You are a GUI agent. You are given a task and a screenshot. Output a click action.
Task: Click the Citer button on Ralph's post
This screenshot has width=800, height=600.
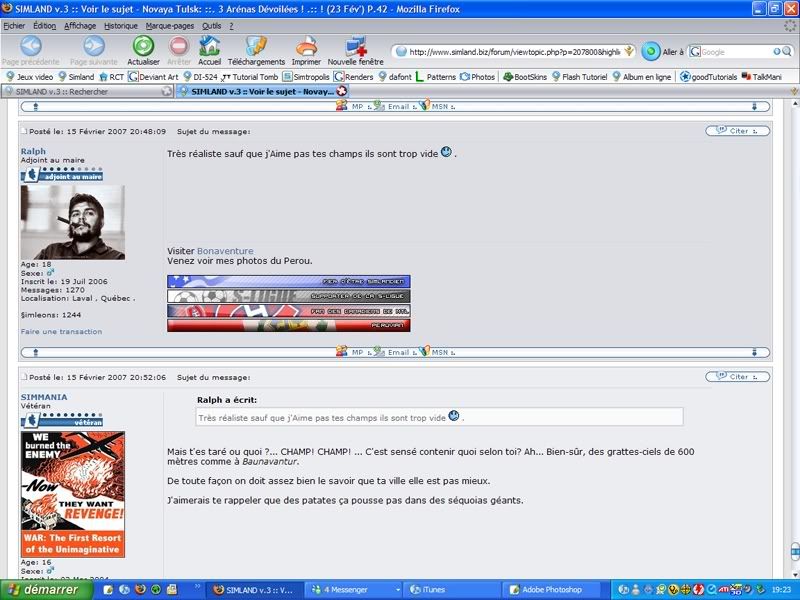pyautogui.click(x=737, y=130)
